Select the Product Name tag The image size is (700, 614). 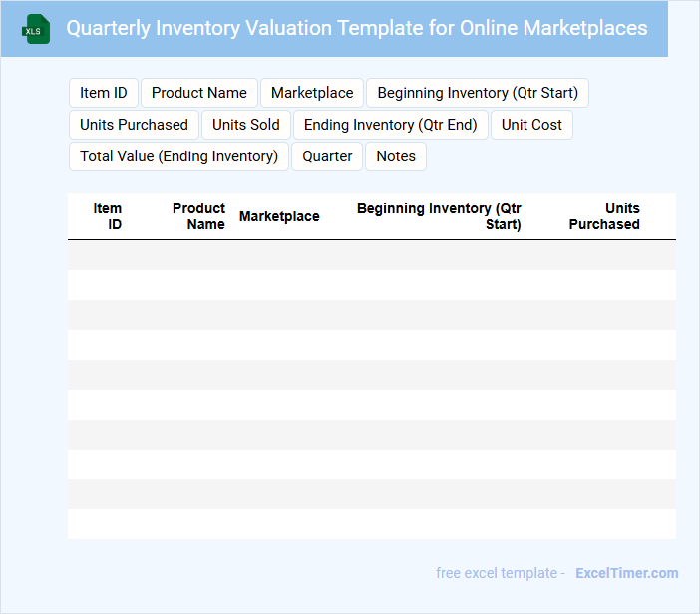(x=199, y=93)
